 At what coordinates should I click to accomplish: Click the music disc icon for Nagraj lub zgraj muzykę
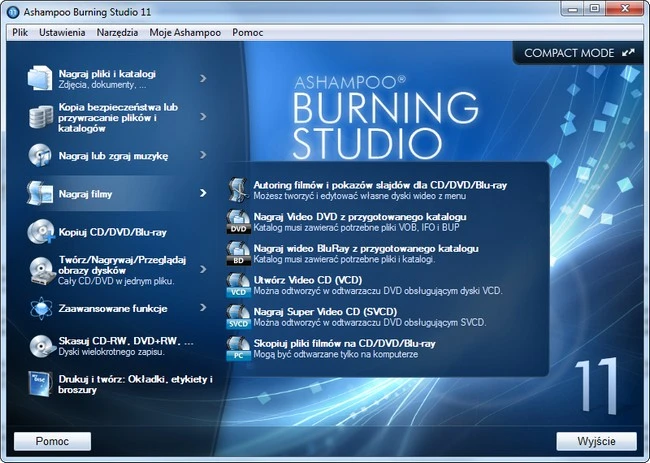[40, 155]
